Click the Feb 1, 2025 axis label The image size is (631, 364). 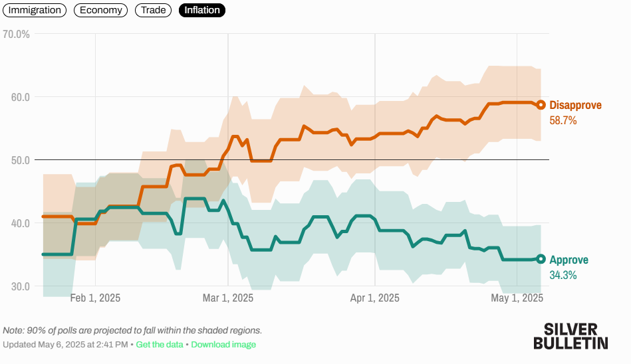tap(95, 298)
